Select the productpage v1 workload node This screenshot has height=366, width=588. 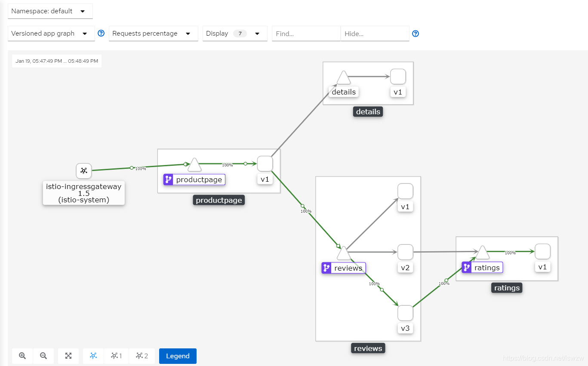tap(265, 164)
